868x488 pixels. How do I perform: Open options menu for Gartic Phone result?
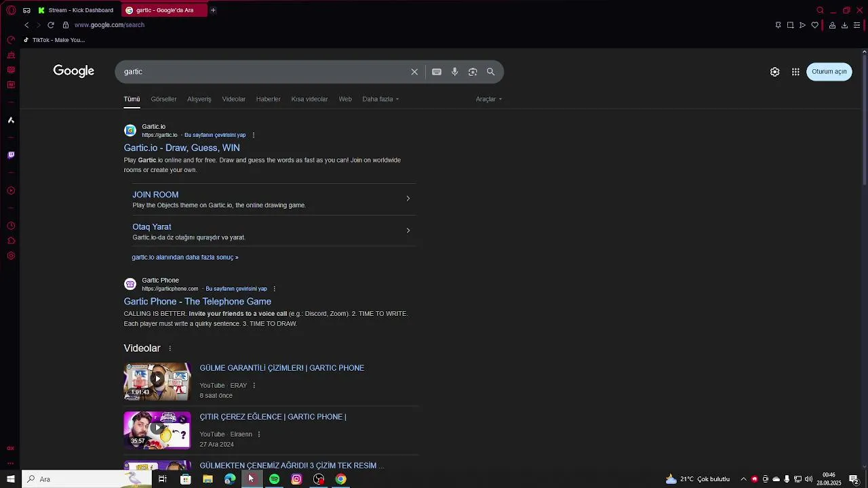pos(274,289)
